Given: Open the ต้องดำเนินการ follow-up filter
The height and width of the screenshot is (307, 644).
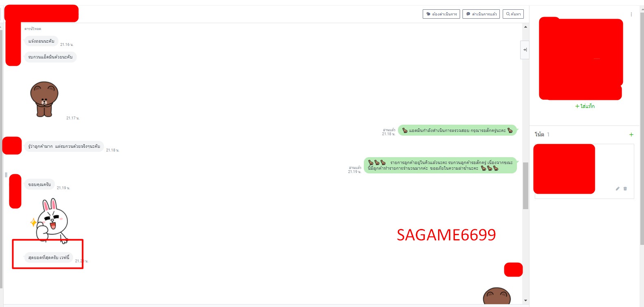Looking at the screenshot, I should (x=441, y=14).
